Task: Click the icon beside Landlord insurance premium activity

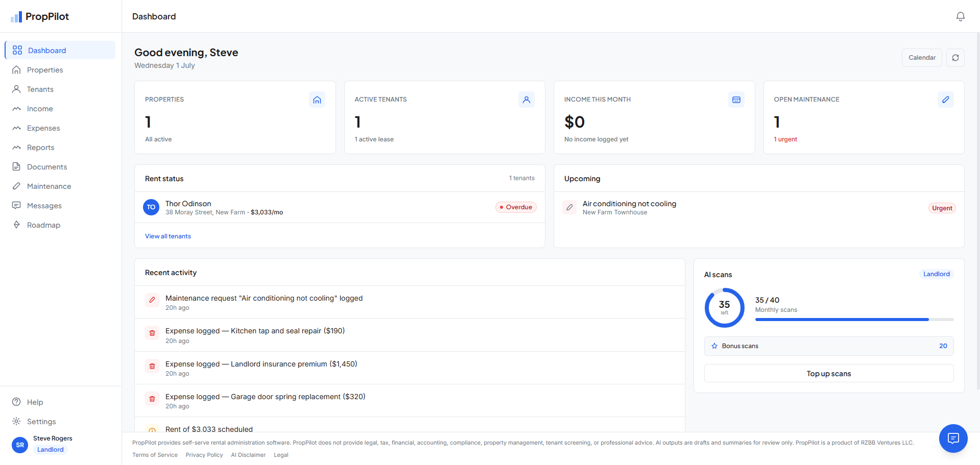Action: (x=152, y=366)
